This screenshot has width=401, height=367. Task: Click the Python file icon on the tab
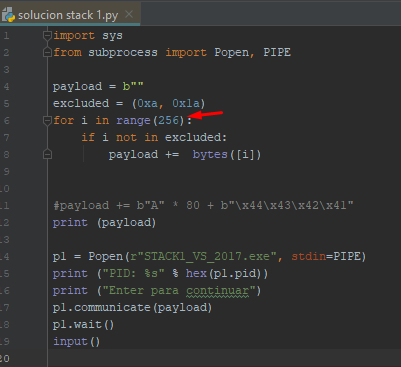click(8, 16)
